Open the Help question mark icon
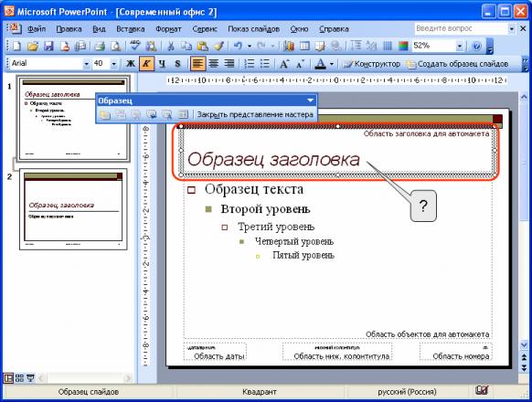 (476, 46)
